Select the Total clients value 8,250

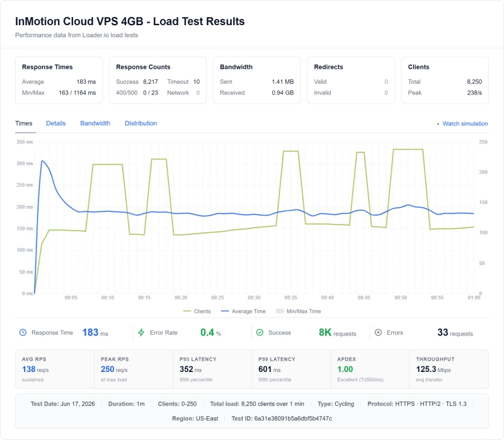point(474,82)
